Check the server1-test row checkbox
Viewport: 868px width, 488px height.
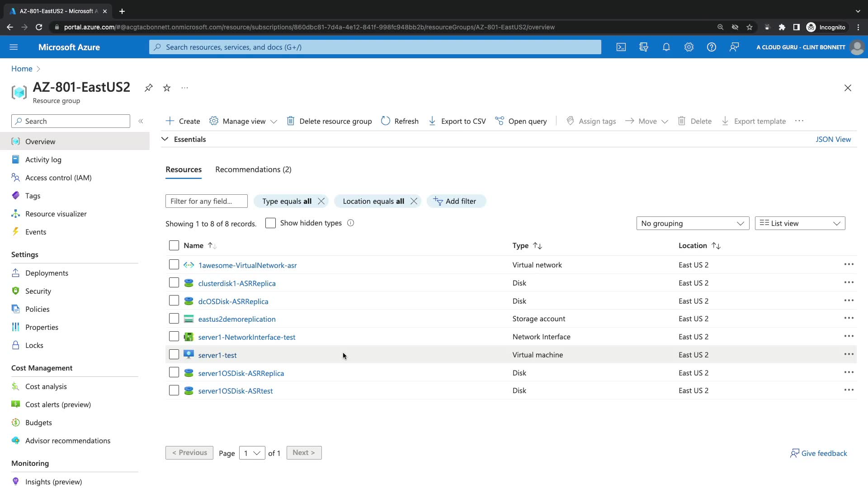click(x=174, y=355)
